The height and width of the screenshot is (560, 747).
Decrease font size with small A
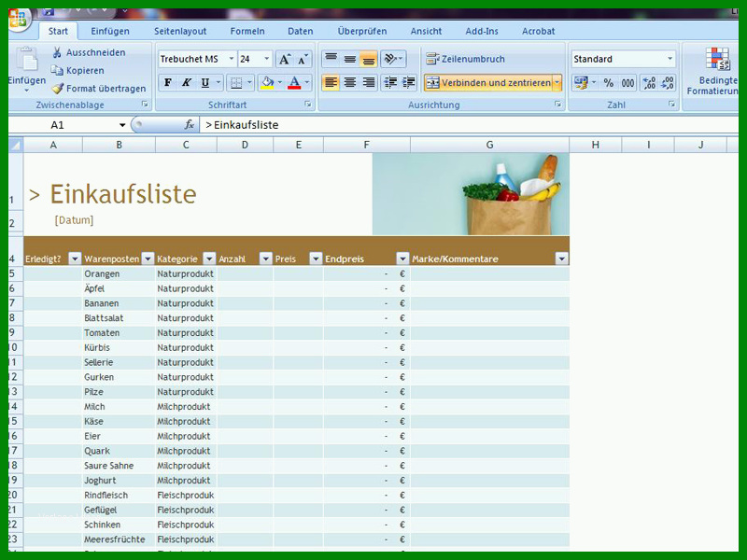(x=303, y=59)
